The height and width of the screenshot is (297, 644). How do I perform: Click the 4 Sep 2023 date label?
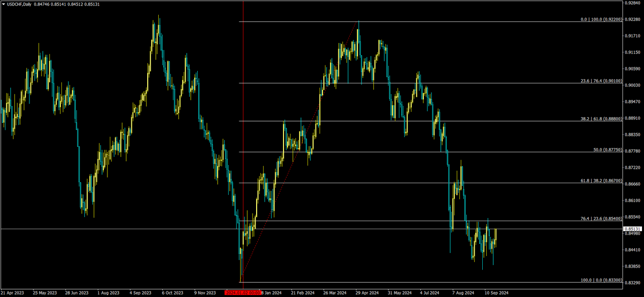[141, 293]
